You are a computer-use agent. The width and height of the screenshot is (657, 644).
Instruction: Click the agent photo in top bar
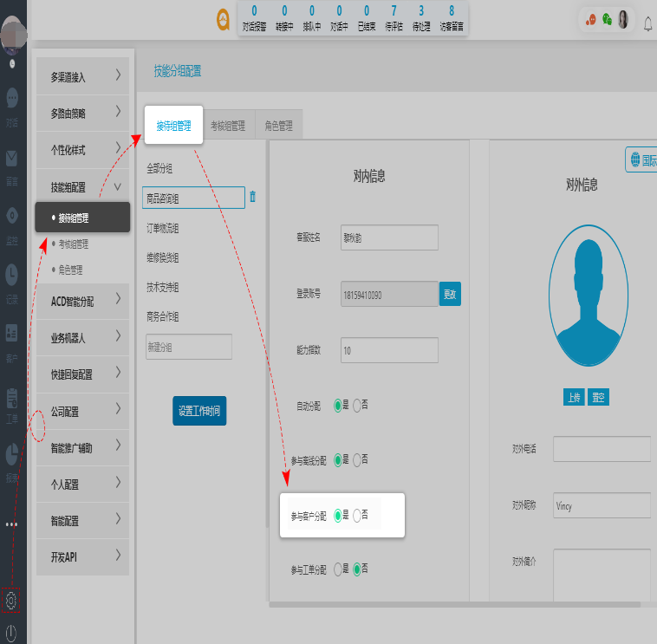point(623,19)
